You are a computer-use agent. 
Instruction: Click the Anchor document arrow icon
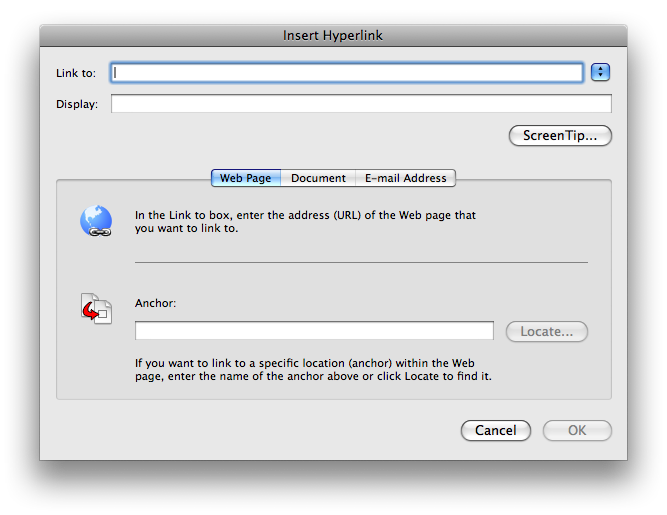point(96,308)
